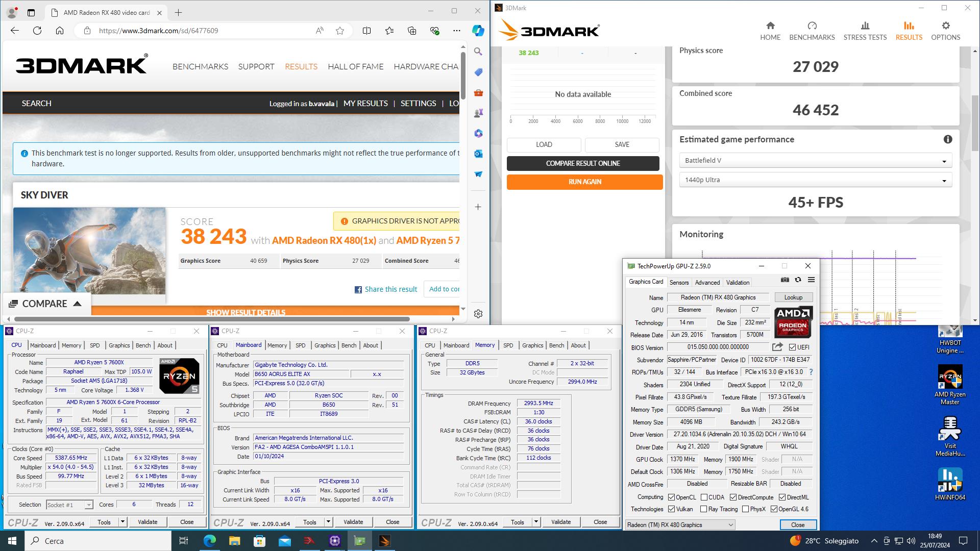This screenshot has height=551, width=980.
Task: Expand Tools dropdown arrow in CPU-Z CPU window
Action: coord(122,522)
